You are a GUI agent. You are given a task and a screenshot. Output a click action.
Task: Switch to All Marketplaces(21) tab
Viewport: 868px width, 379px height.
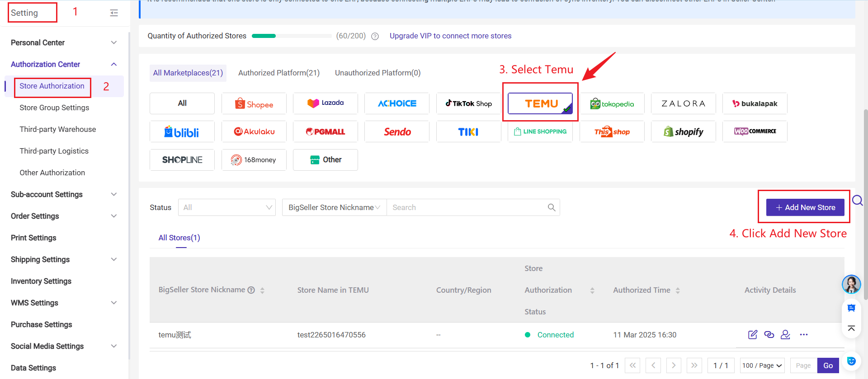(x=188, y=73)
